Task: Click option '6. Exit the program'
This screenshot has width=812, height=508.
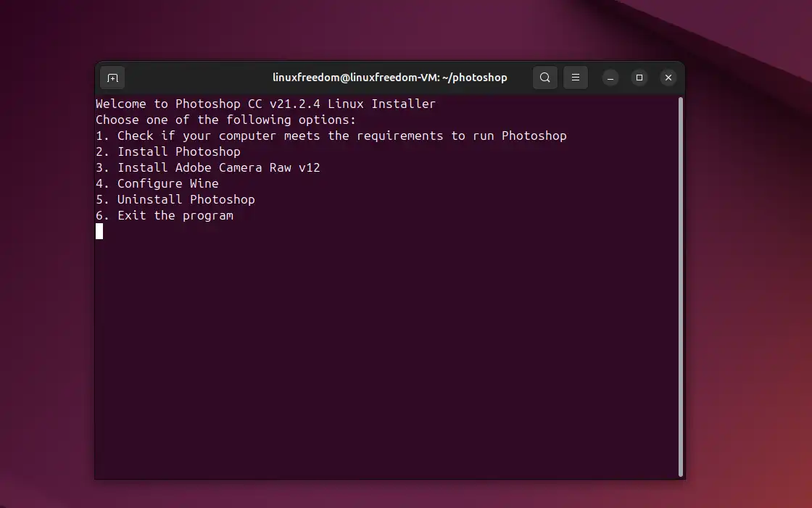Action: (164, 216)
